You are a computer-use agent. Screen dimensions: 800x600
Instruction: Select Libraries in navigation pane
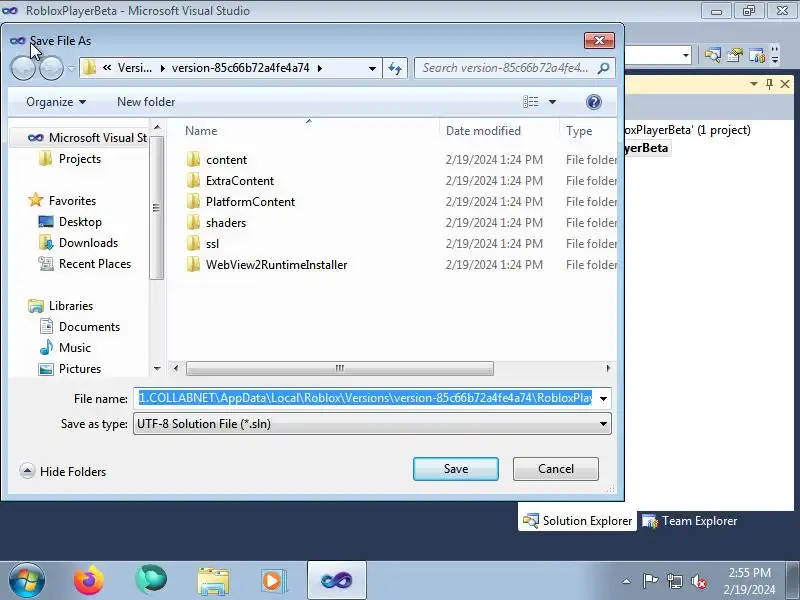tap(61, 306)
